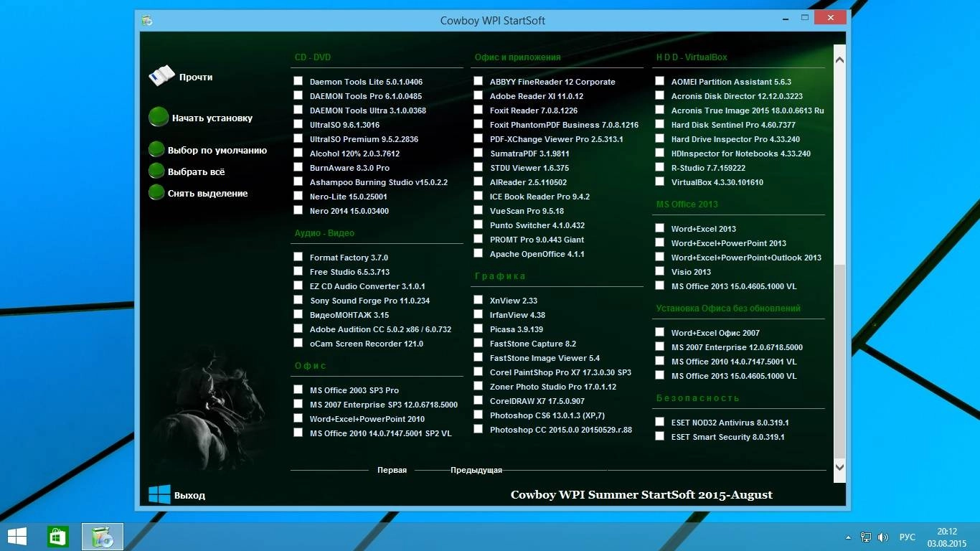This screenshot has height=551, width=980.
Task: Click the Прочти document icon
Action: click(161, 75)
